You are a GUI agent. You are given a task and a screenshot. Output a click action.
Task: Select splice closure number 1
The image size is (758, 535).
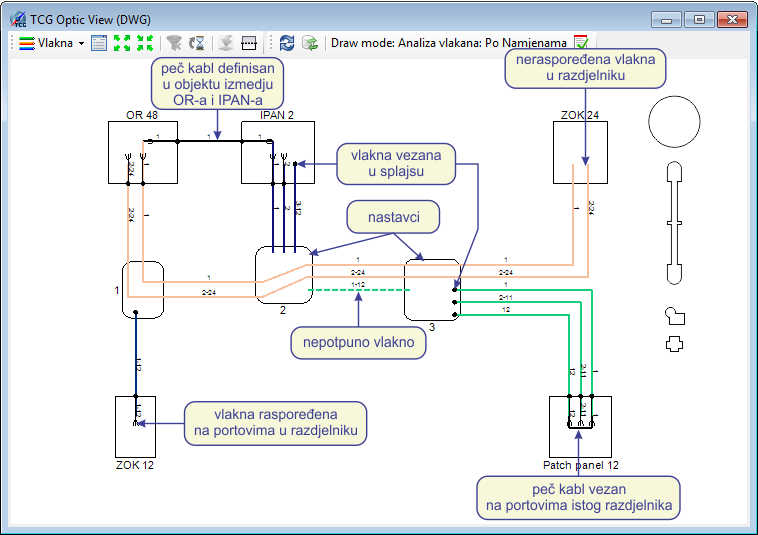143,290
